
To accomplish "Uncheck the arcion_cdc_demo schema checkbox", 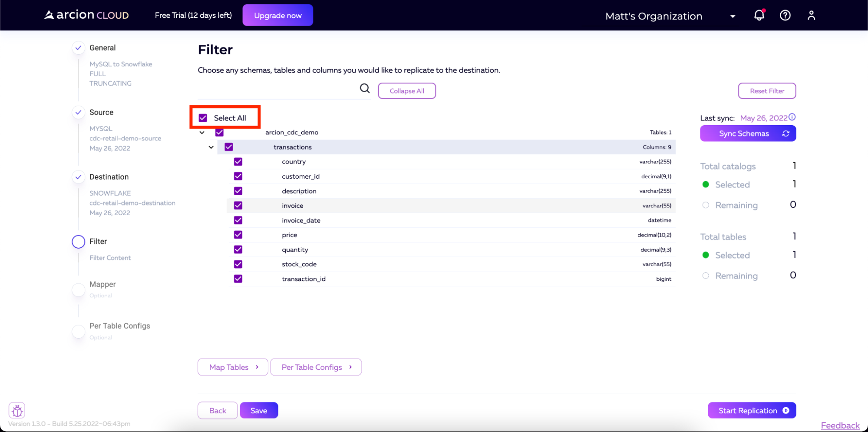I will coord(219,132).
